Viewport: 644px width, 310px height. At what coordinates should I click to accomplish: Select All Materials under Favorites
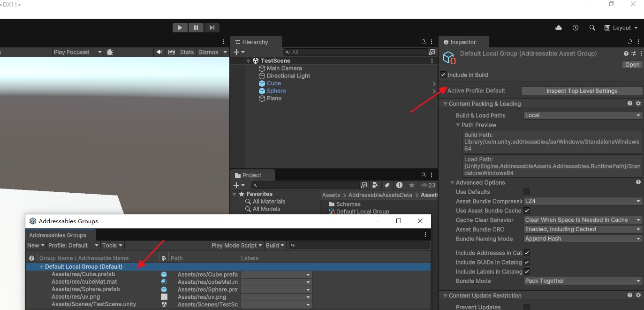click(269, 202)
